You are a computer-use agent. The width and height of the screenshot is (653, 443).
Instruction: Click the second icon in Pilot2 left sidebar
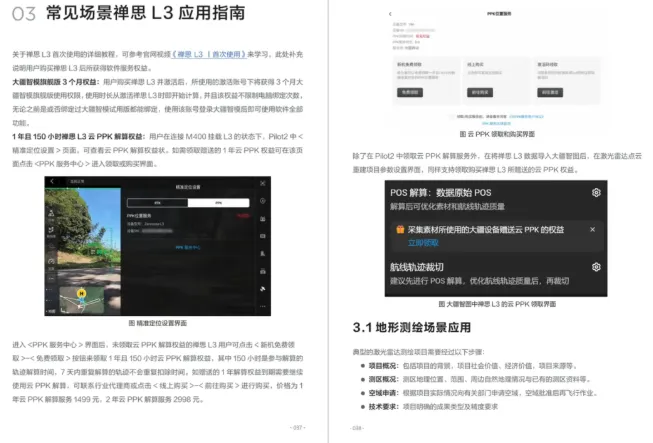click(51, 230)
